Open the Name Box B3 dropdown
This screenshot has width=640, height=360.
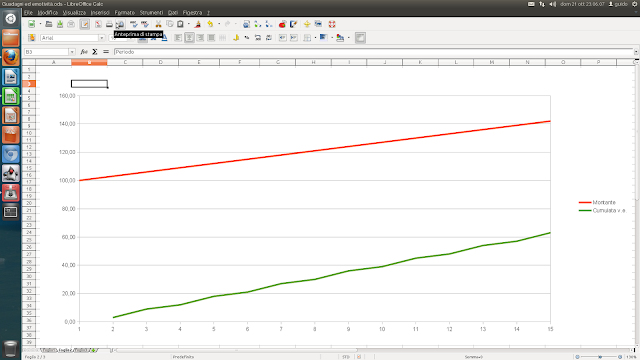pos(72,52)
